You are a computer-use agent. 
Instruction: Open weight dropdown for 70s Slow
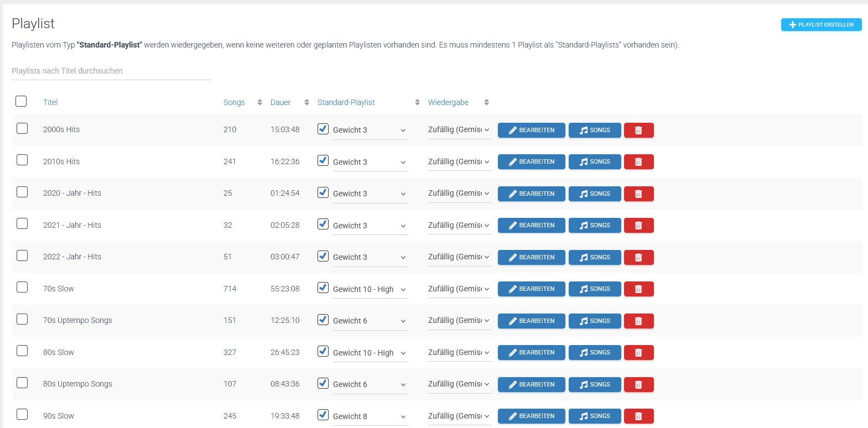[x=370, y=289]
